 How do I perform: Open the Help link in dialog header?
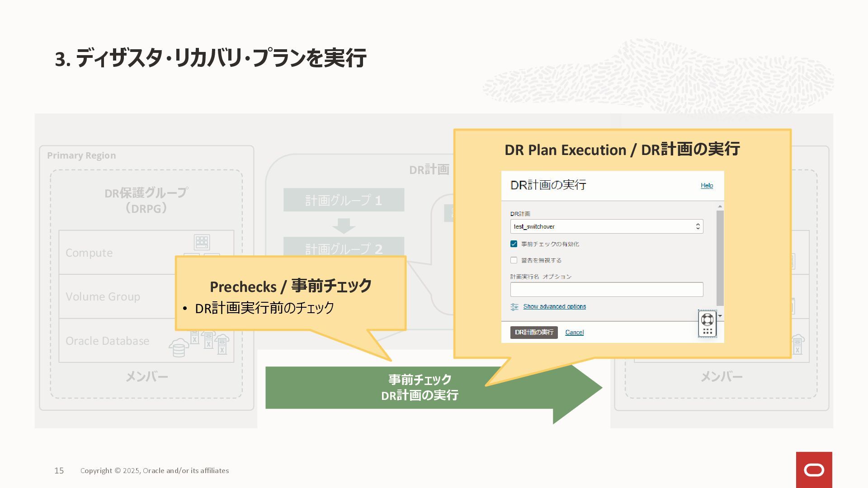click(x=707, y=186)
